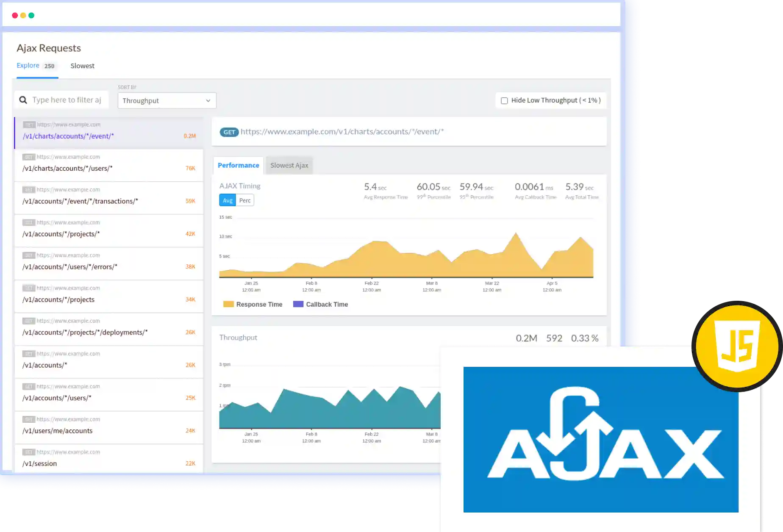Select /v1/accounts/*/users/*/errors/* request
The height and width of the screenshot is (532, 783).
109,263
